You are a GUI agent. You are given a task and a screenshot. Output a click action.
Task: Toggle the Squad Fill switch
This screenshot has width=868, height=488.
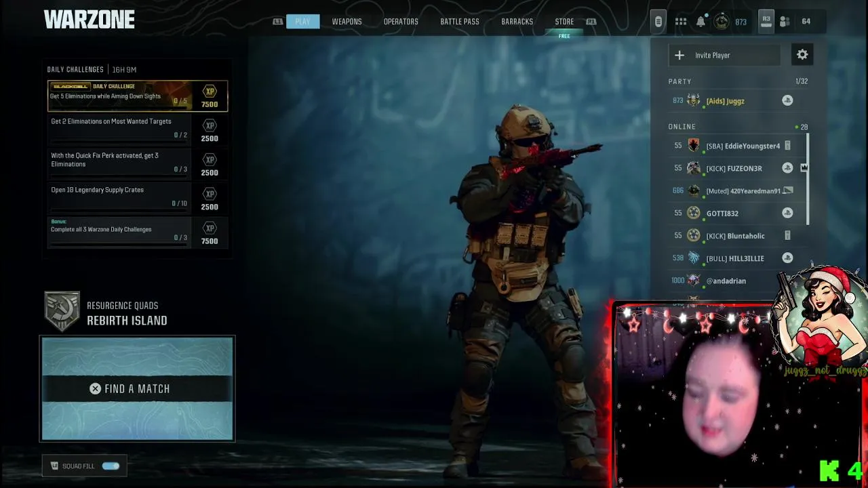click(x=111, y=466)
